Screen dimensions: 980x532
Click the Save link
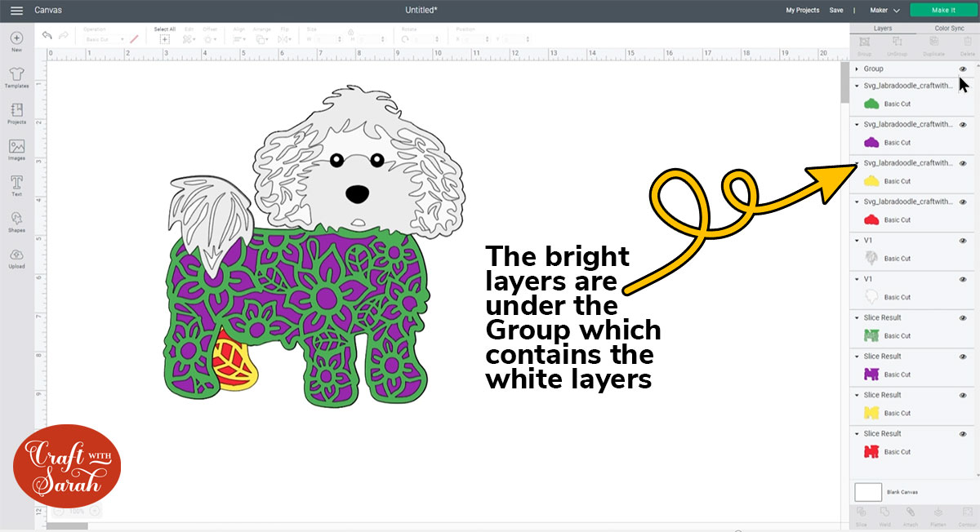coord(836,10)
